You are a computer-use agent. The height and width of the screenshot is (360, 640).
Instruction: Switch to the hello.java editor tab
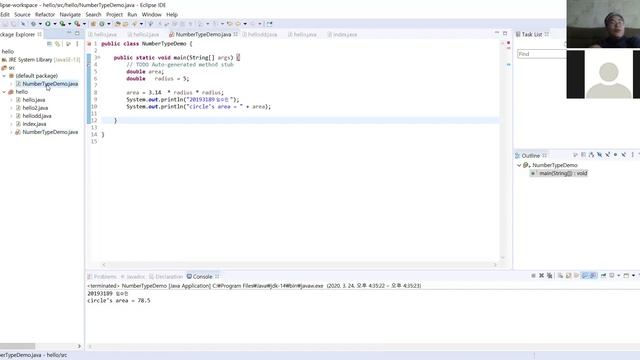(x=102, y=35)
